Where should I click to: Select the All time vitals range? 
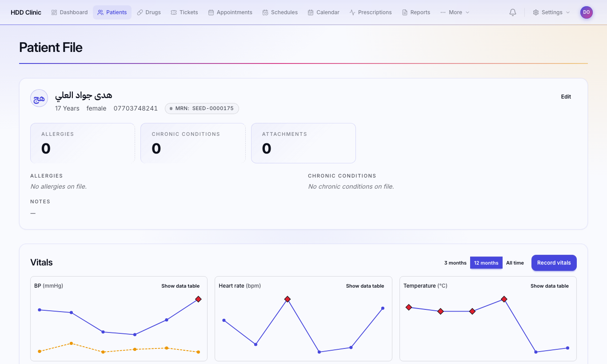(x=515, y=263)
